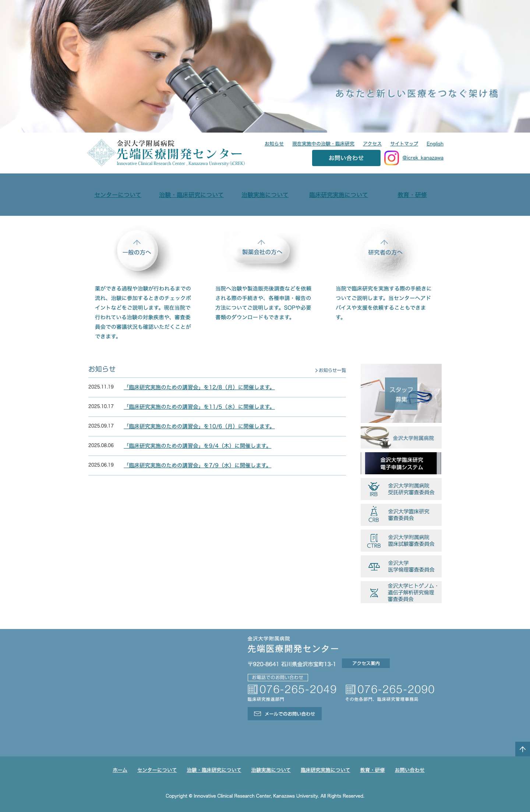The image size is (530, 812).
Task: Open news about 10/6（月）講習会
Action: coord(199,426)
